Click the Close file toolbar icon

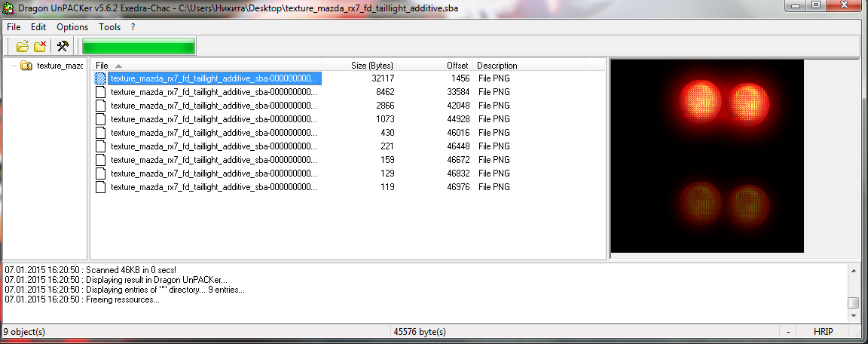40,46
